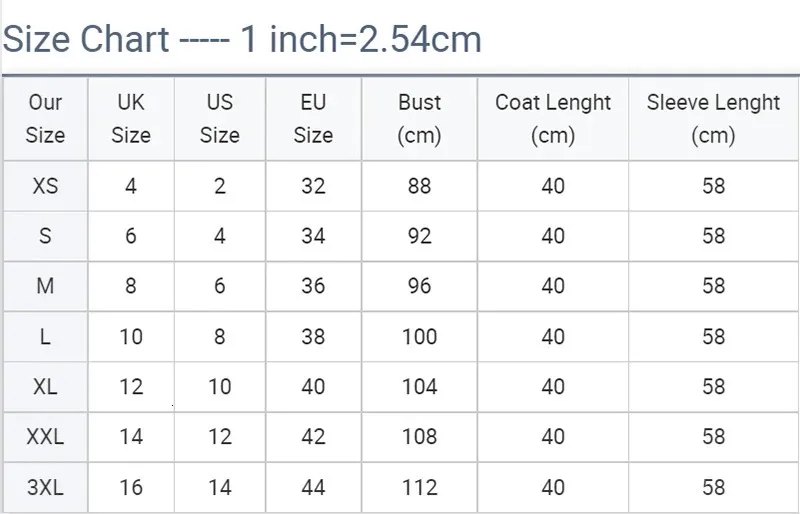Image resolution: width=800 pixels, height=514 pixels.
Task: Click sleeve length 58 in S row
Action: pyautogui.click(x=713, y=236)
